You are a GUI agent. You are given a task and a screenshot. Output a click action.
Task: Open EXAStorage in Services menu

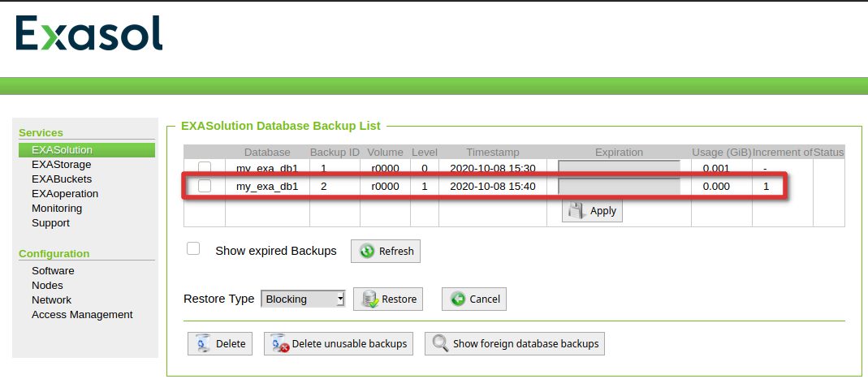[62, 164]
